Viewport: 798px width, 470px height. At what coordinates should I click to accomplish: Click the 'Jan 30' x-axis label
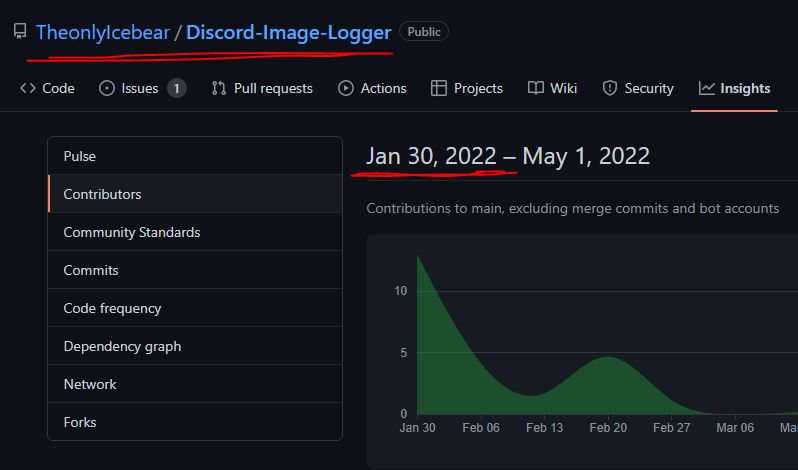click(x=417, y=428)
